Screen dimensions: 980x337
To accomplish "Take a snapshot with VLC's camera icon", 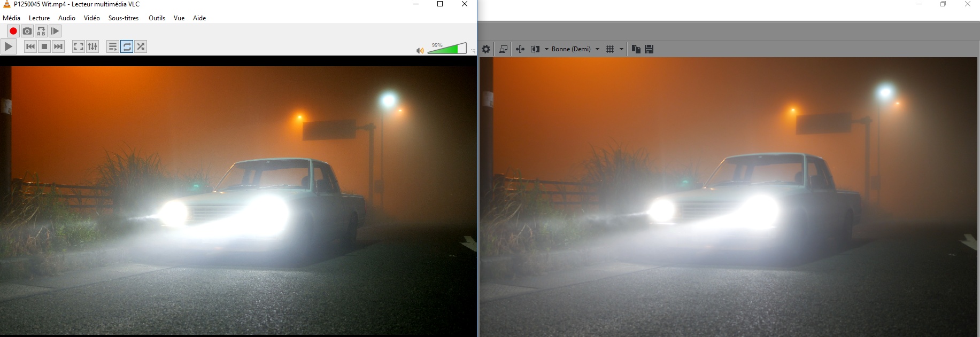I will pos(27,31).
